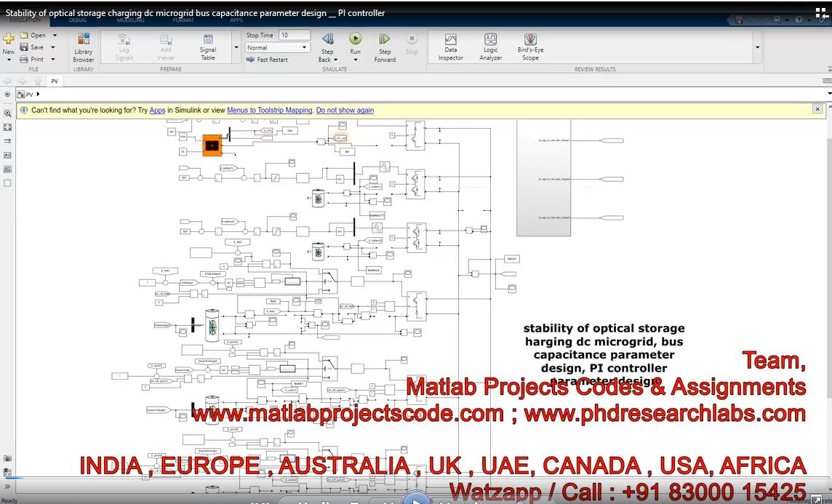Screen dimensions: 832x504
Task: Toggle sample time arrows icon in left palette
Action: click(x=7, y=141)
